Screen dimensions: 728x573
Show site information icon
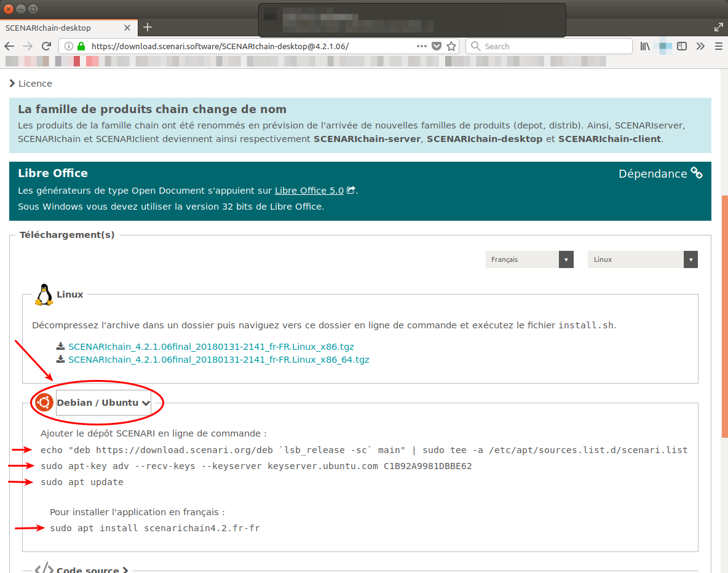[69, 46]
